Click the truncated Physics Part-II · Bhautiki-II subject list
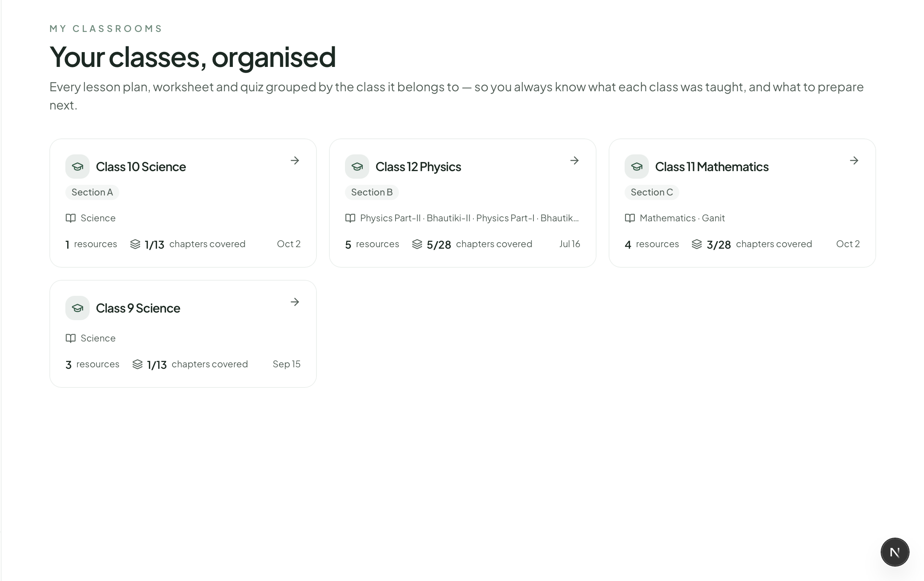This screenshot has height=581, width=924. coord(470,218)
